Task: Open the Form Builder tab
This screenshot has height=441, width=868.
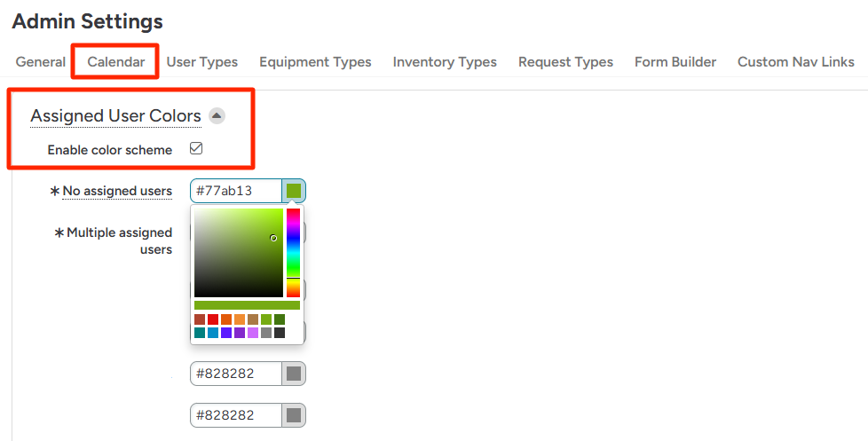Action: click(x=675, y=62)
